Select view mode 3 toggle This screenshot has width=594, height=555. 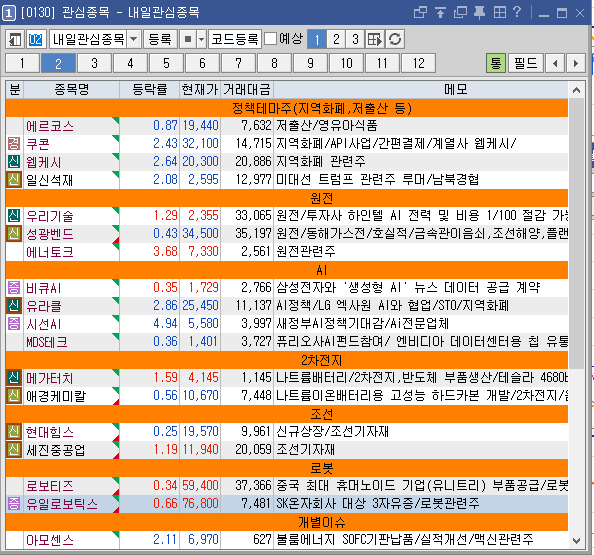click(355, 39)
